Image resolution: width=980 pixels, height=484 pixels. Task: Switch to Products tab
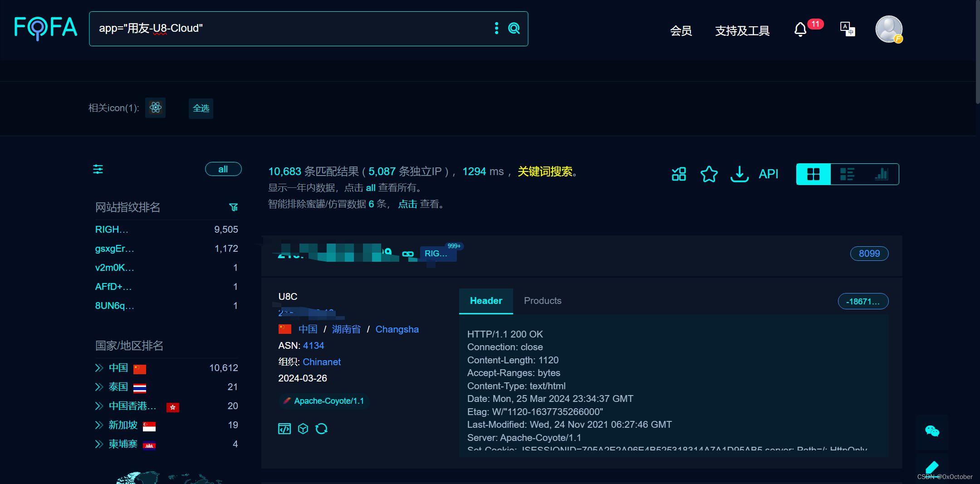coord(543,301)
